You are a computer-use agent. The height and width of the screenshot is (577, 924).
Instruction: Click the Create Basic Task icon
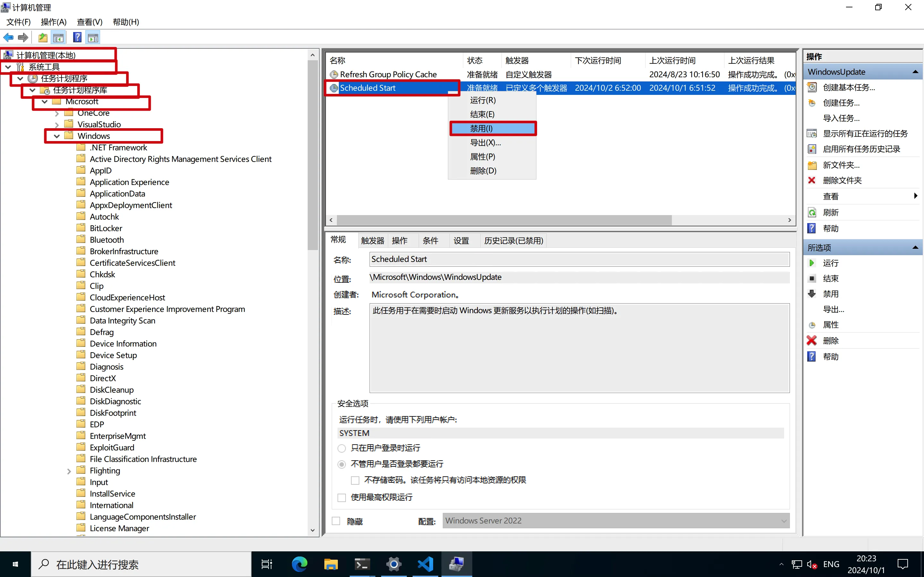(812, 88)
